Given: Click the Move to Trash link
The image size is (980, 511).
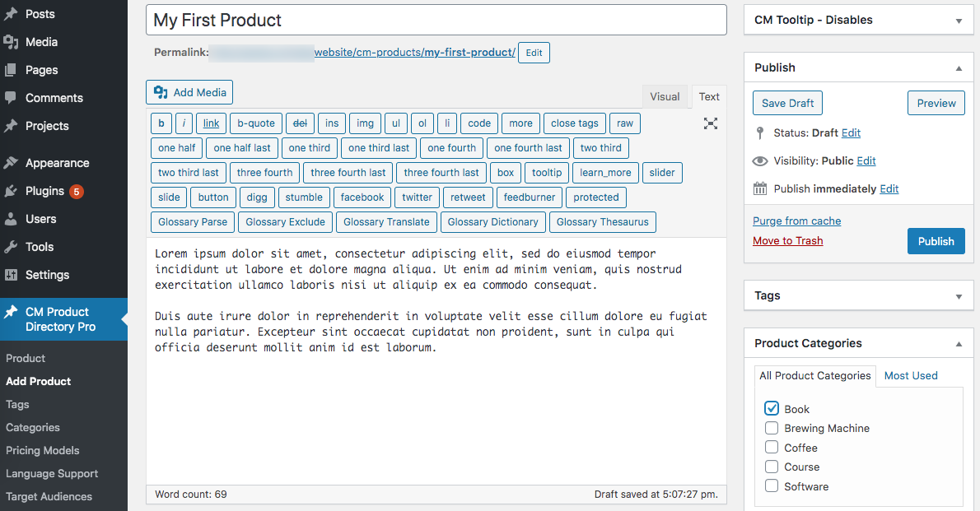Looking at the screenshot, I should point(787,240).
